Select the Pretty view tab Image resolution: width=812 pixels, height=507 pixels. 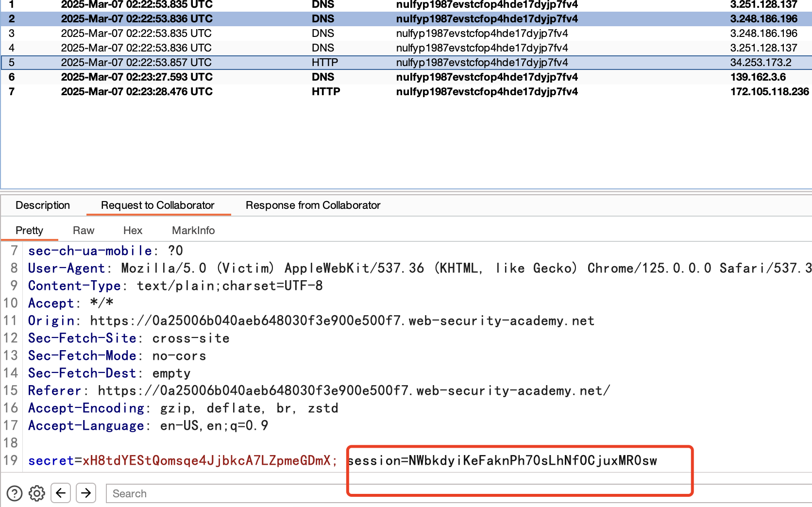(x=29, y=230)
